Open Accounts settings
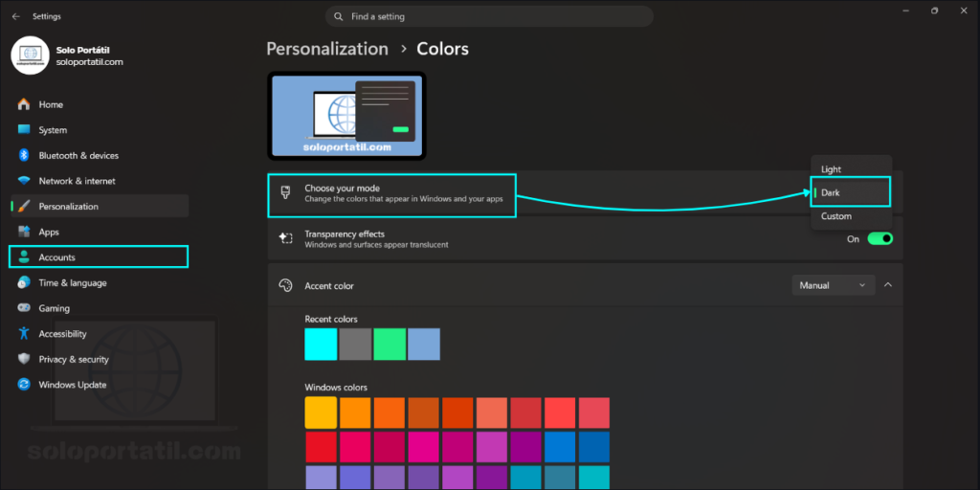 (100, 256)
